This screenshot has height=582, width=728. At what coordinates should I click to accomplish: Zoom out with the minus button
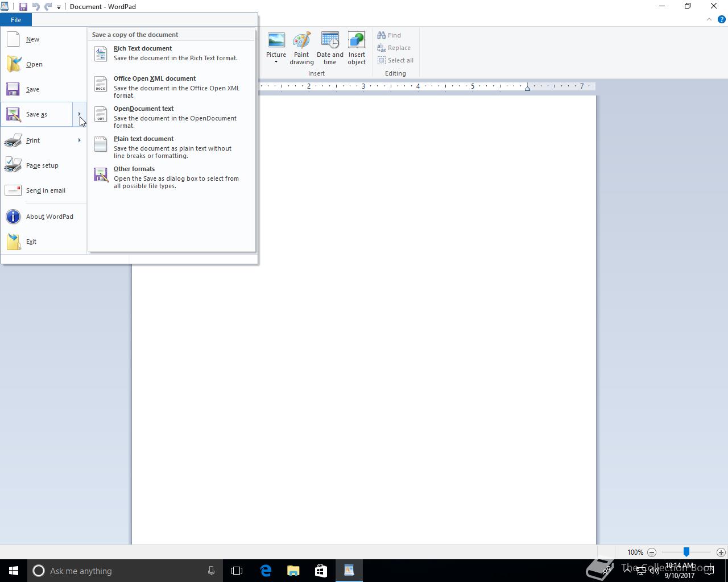tap(652, 552)
